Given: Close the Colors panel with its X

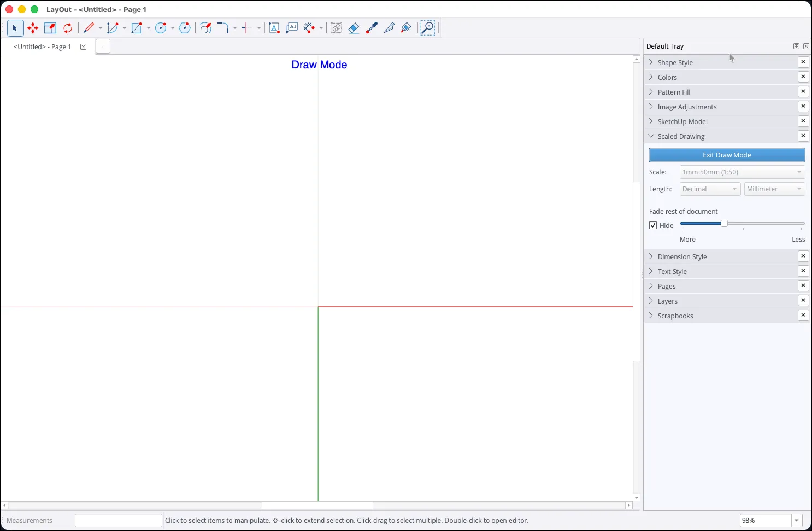Looking at the screenshot, I should click(803, 77).
